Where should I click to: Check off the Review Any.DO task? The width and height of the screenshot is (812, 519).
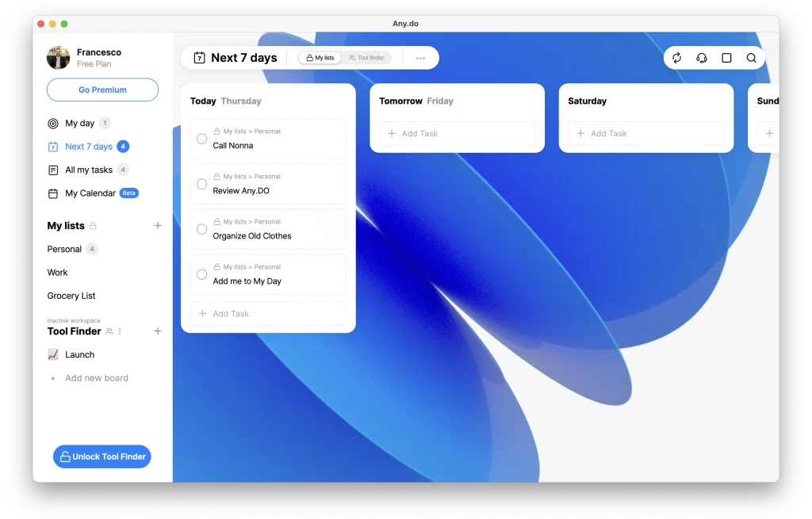(203, 183)
